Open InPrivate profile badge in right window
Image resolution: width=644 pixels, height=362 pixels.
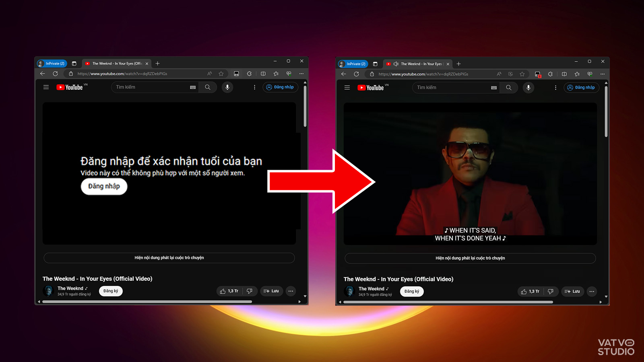pos(353,64)
